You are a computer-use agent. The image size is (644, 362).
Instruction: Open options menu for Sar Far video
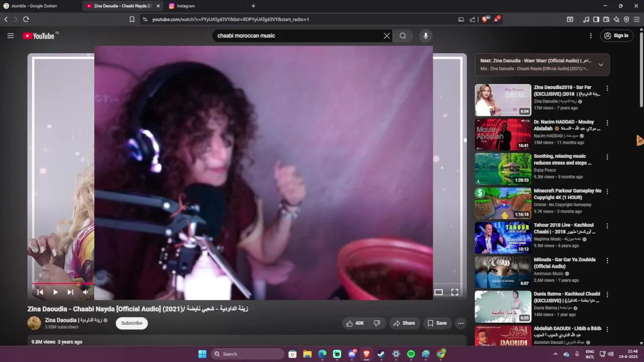607,88
